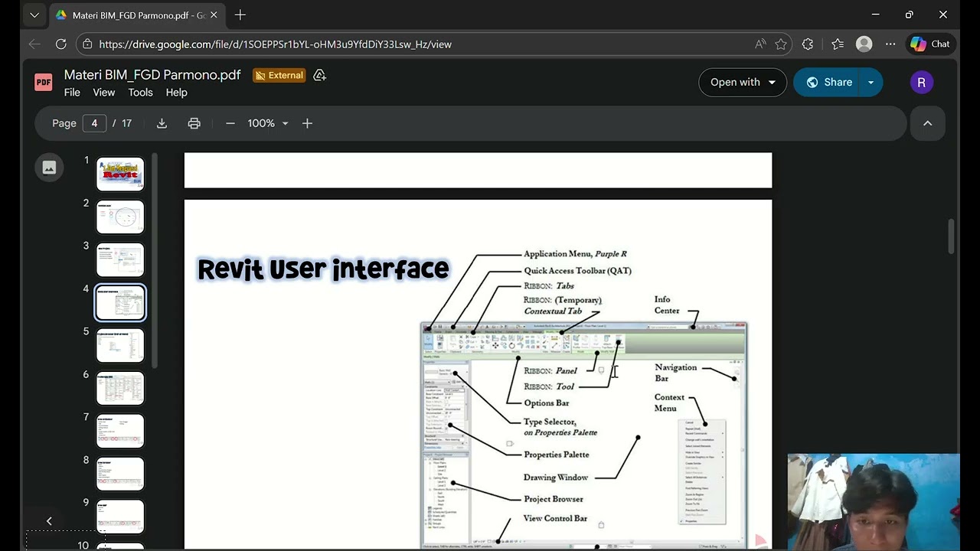Screen dimensions: 980x551
Task: Click the document vertical scrollbar
Action: pyautogui.click(x=952, y=236)
